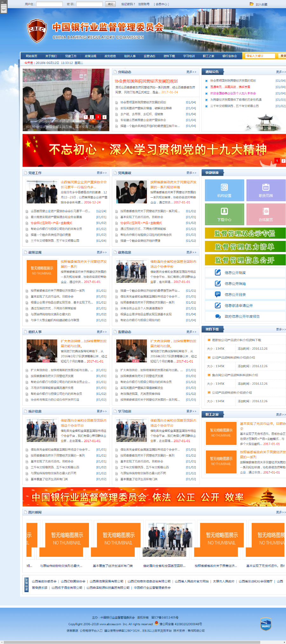Viewport: 286px width, 644px height.
Task: Open 山西省人民政府官方网站 friendly link
Action: pos(192,581)
